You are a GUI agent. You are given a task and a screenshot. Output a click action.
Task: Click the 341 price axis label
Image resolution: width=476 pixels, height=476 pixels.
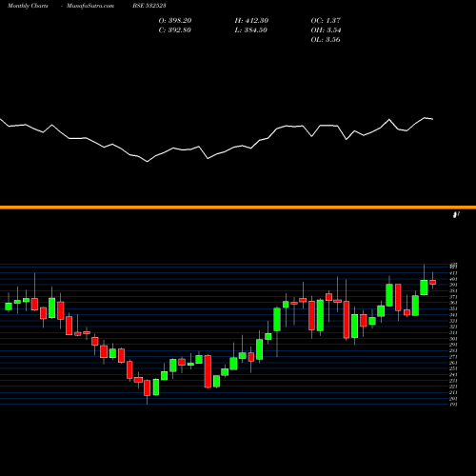click(453, 314)
